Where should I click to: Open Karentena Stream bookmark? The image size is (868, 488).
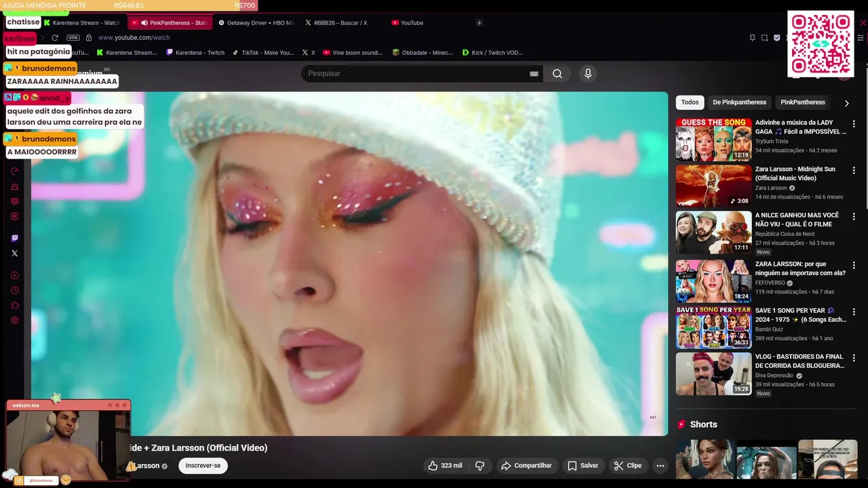[126, 52]
